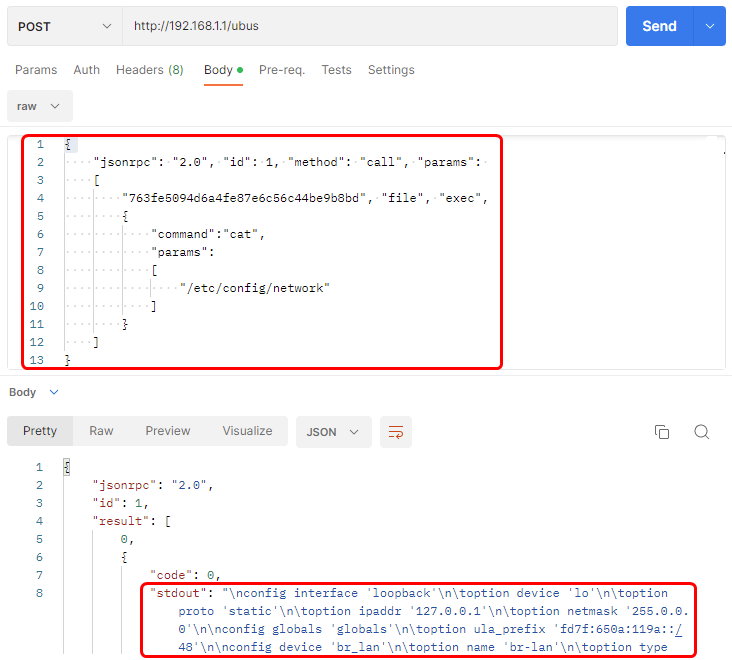
Task: Open the raw body type dropdown
Action: click(40, 106)
